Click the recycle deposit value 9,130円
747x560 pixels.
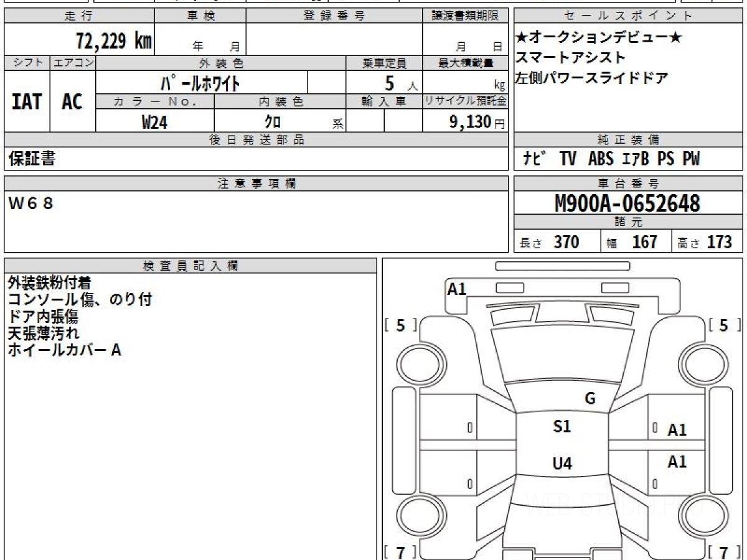tap(477, 121)
